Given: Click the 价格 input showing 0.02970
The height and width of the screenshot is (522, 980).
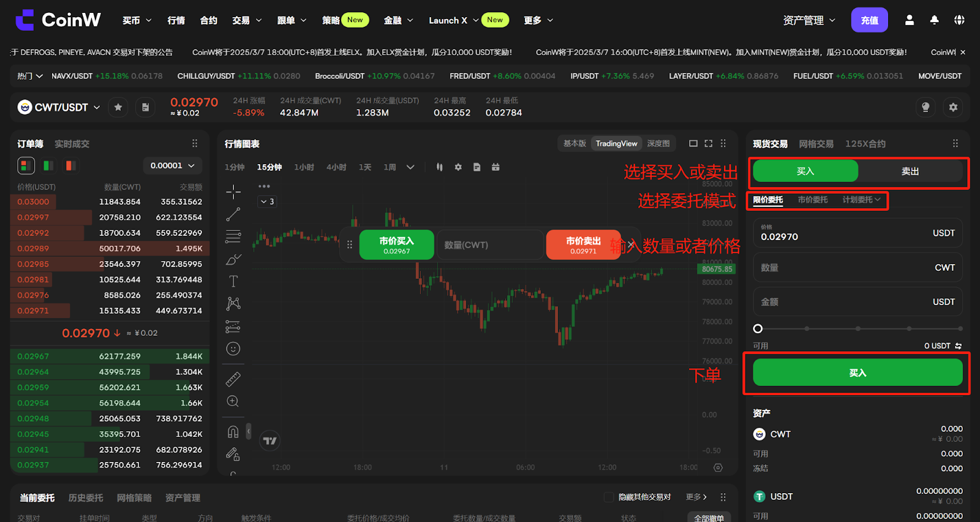Looking at the screenshot, I should [858, 233].
